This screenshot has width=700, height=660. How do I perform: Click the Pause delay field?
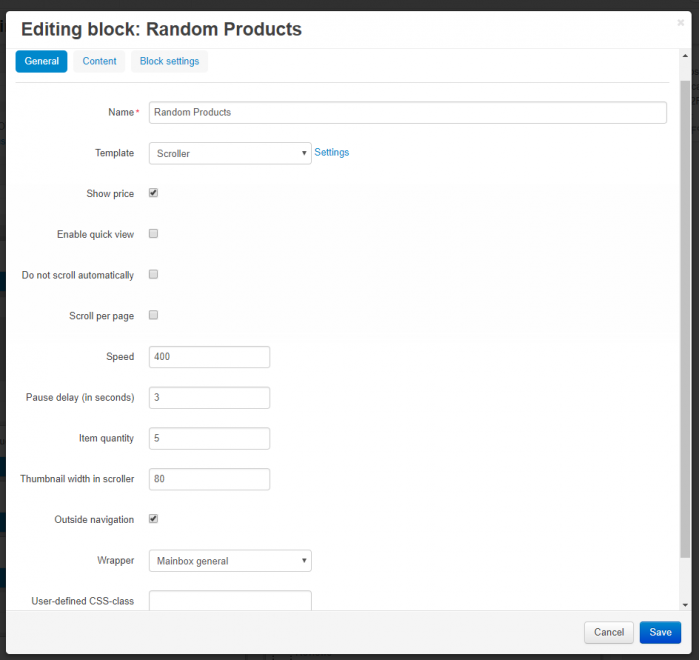tap(209, 397)
